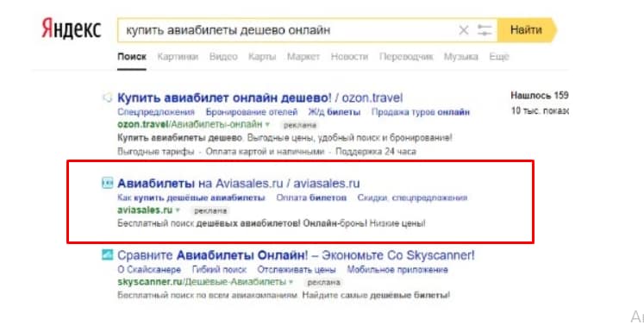Open ozon.travel result title link
The width and height of the screenshot is (644, 326).
coord(260,97)
